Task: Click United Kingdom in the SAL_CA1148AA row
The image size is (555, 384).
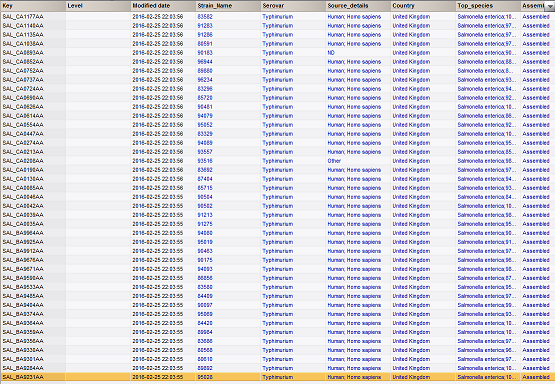Action: tap(411, 25)
